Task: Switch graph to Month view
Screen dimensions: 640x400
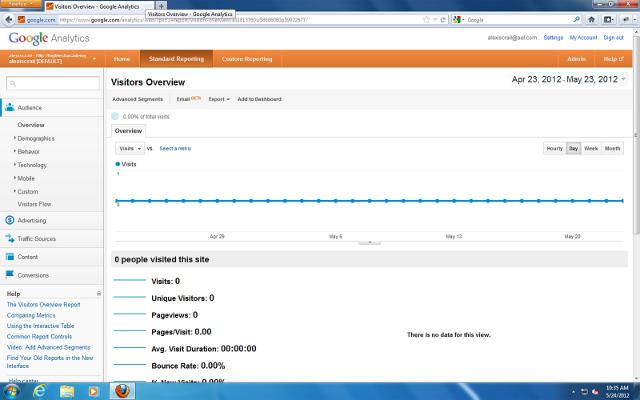Action: tap(612, 148)
